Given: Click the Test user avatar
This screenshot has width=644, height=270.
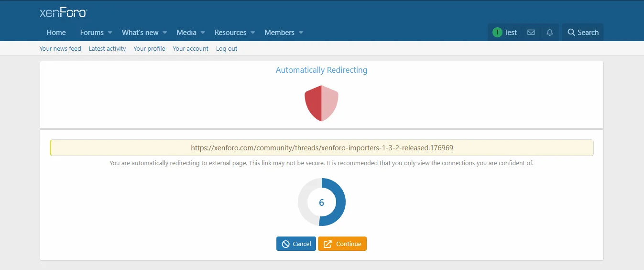Looking at the screenshot, I should [497, 33].
